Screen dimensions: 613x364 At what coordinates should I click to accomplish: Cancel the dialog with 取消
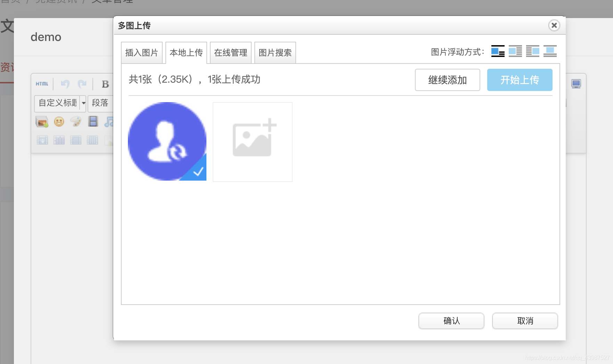point(525,321)
